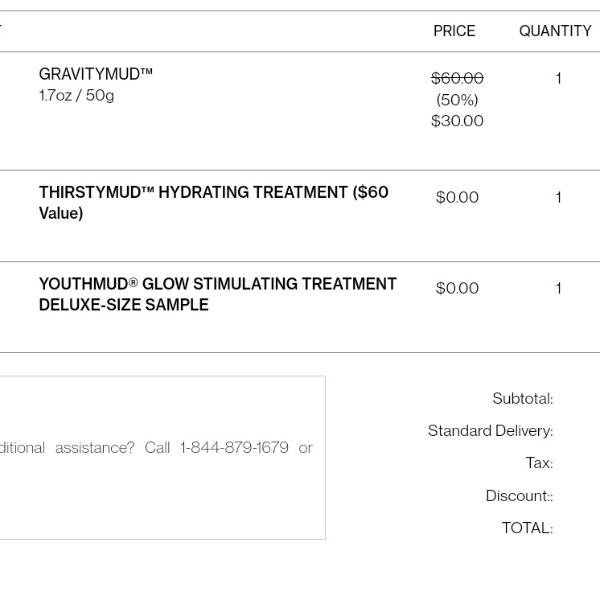Click the PRICE column header
Screen dimensions: 600x600
(454, 31)
